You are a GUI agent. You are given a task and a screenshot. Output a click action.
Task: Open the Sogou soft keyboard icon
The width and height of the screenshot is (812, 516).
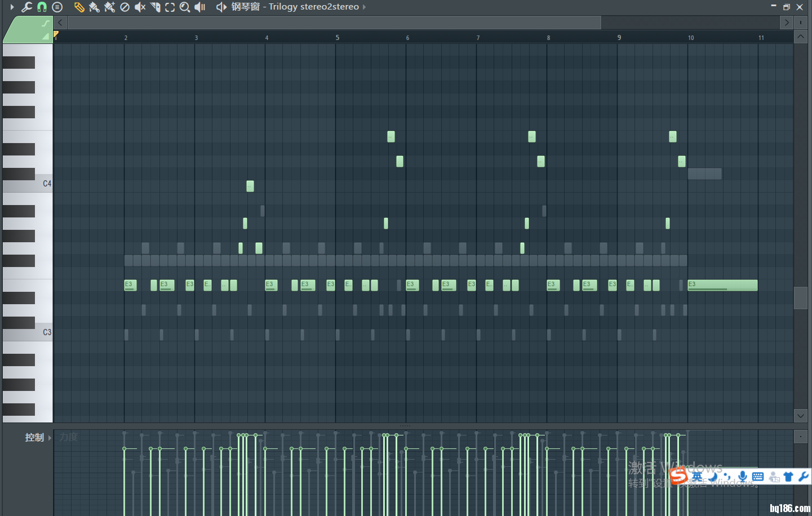758,477
